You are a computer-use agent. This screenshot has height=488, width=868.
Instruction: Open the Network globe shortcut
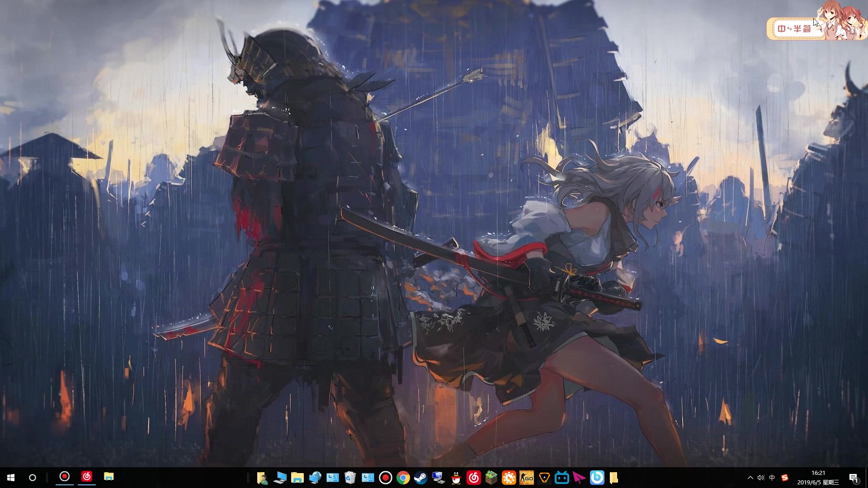(x=315, y=478)
